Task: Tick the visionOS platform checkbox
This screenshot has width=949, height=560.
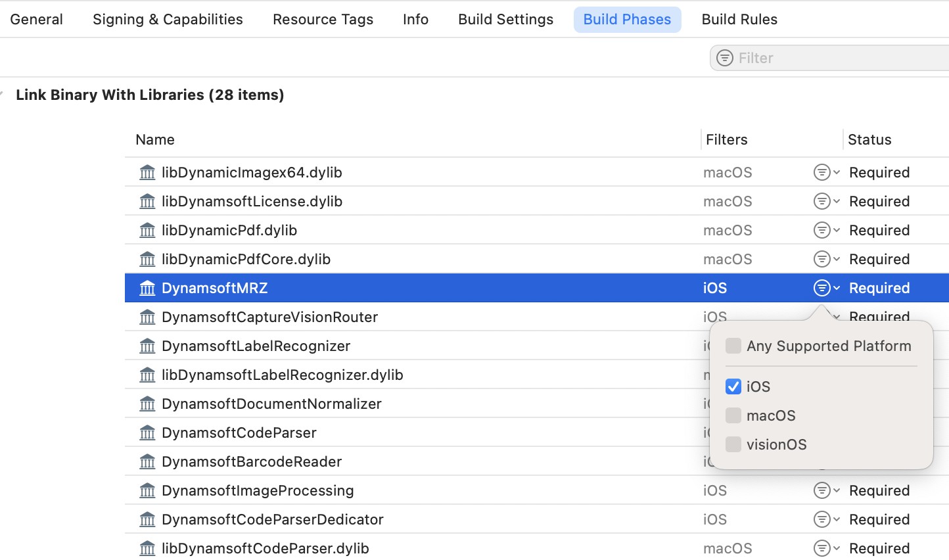Action: click(x=733, y=444)
